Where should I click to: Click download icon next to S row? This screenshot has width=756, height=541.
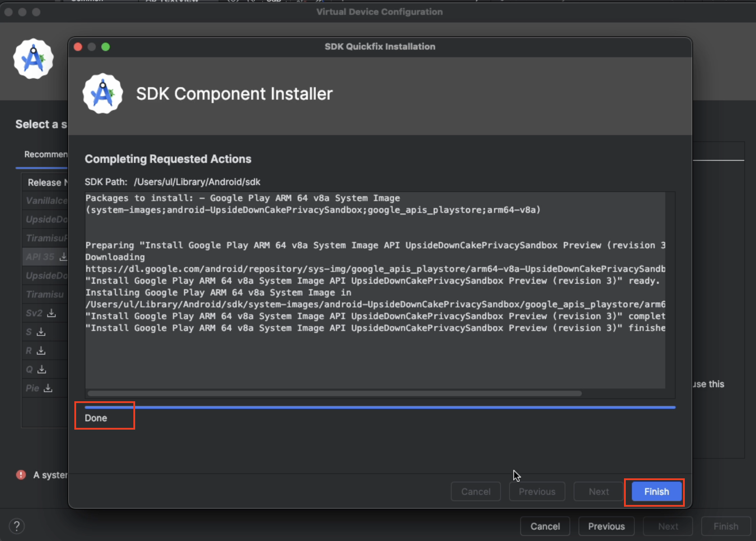click(x=41, y=331)
